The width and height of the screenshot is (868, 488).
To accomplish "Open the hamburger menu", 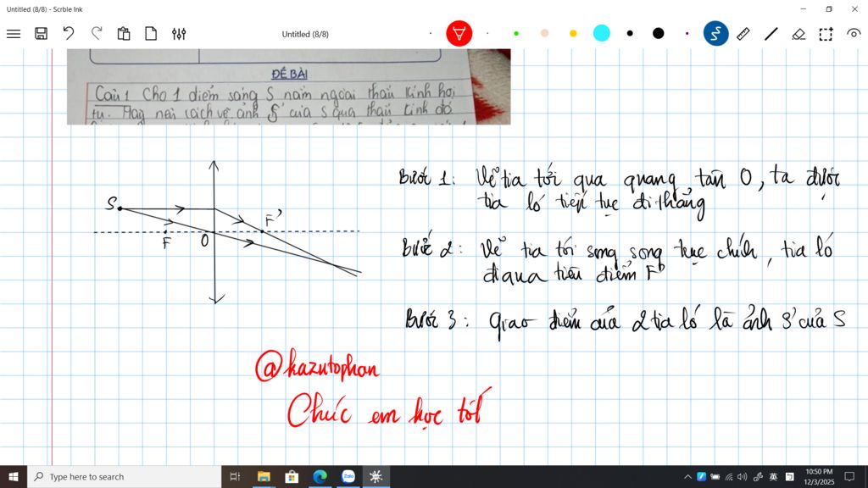I will point(14,34).
